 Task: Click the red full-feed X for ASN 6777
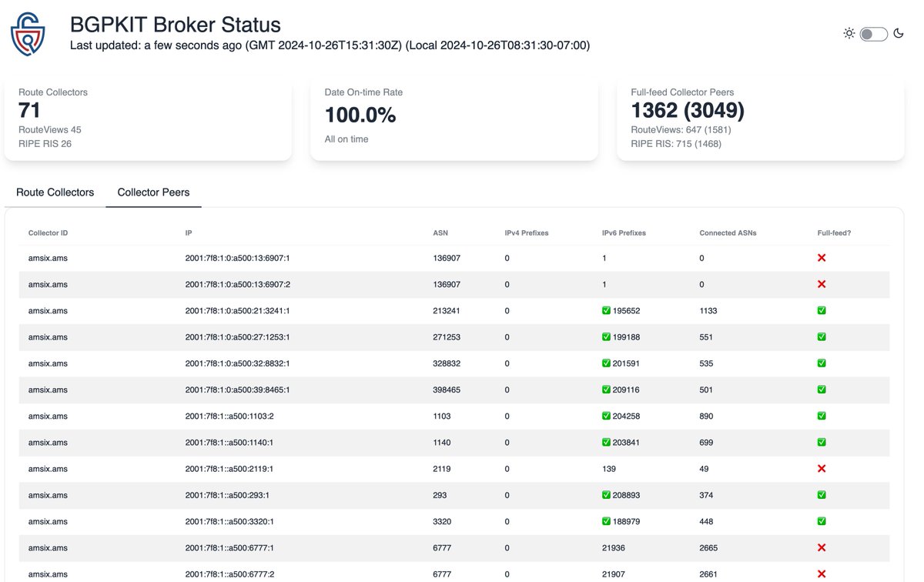pos(821,547)
